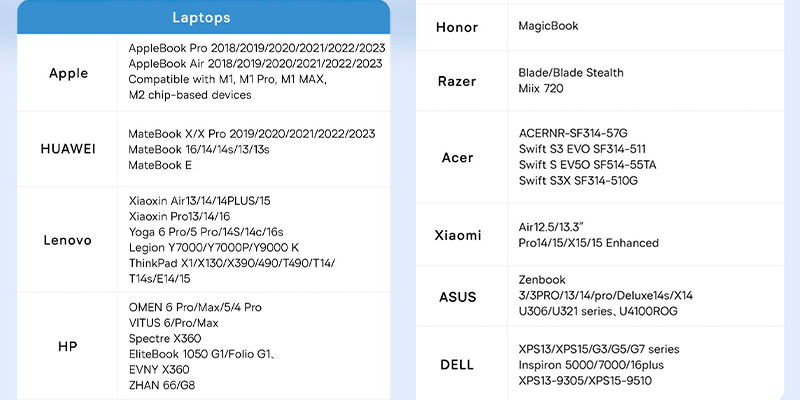Screen dimensions: 800x400
Task: Click the Razer brand label
Action: 457,81
